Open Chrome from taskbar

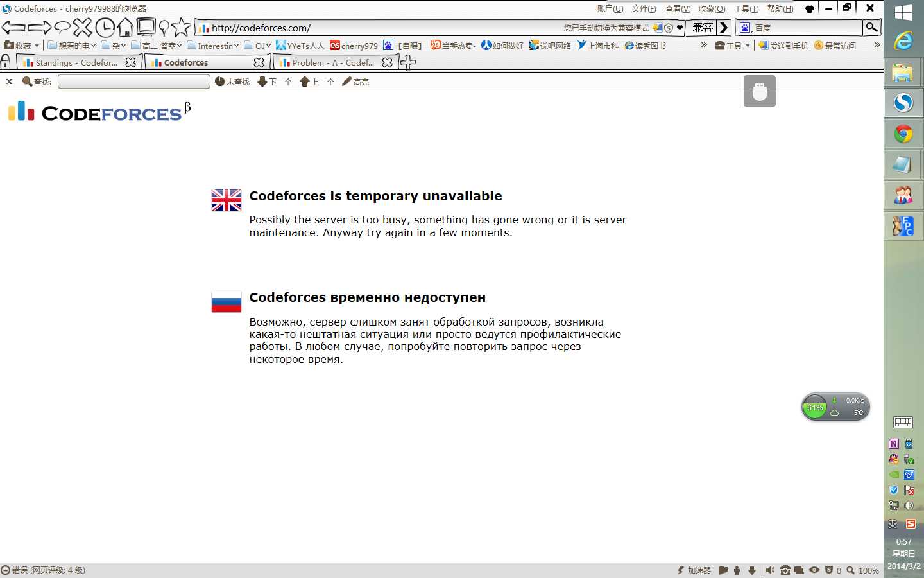[x=903, y=134]
